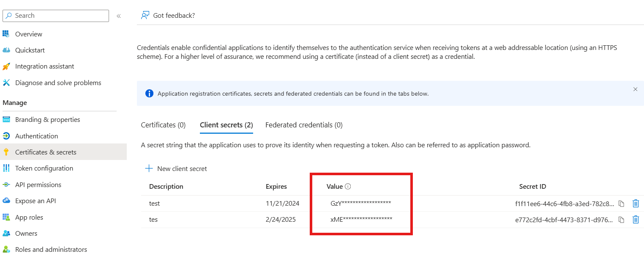Collapse the left navigation sidebar
This screenshot has width=644, height=259.
pos(118,15)
